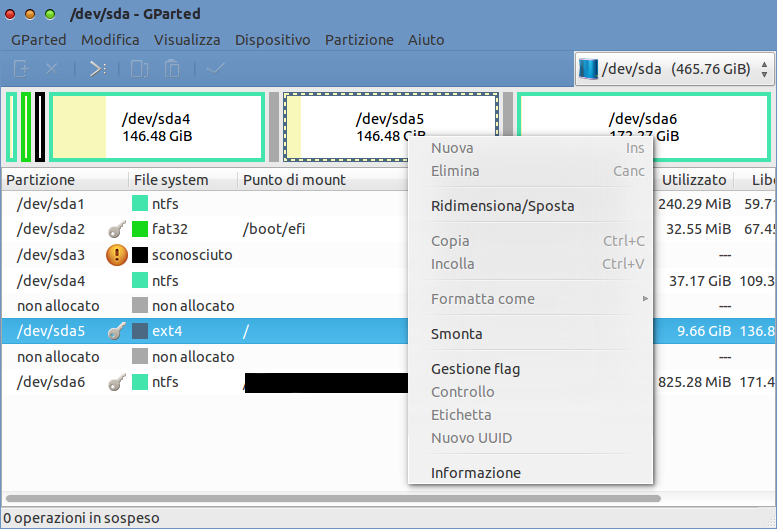Select the /dev/sda1 row
Screen dimensions: 777x529
click(204, 204)
